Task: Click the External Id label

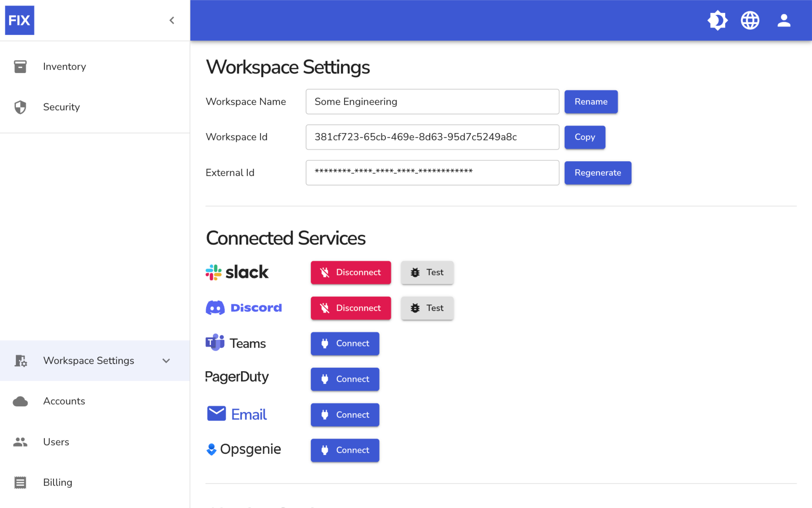Action: tap(230, 173)
